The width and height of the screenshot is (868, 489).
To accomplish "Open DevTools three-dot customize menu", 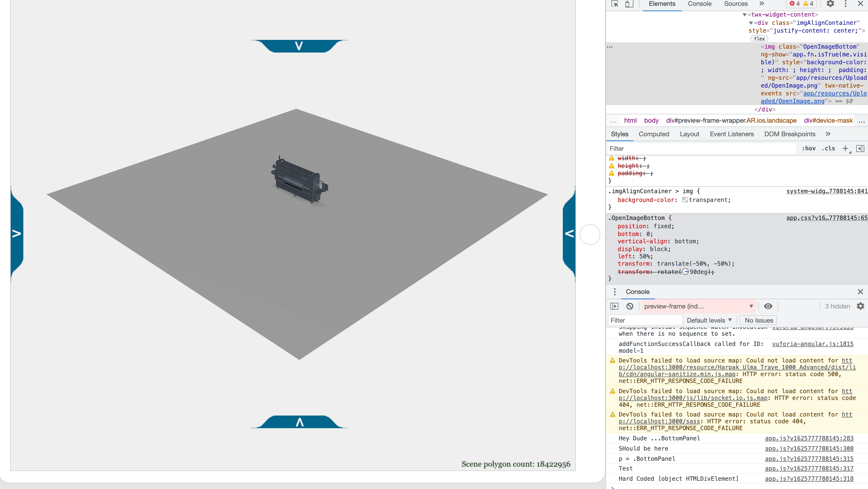I will [845, 4].
